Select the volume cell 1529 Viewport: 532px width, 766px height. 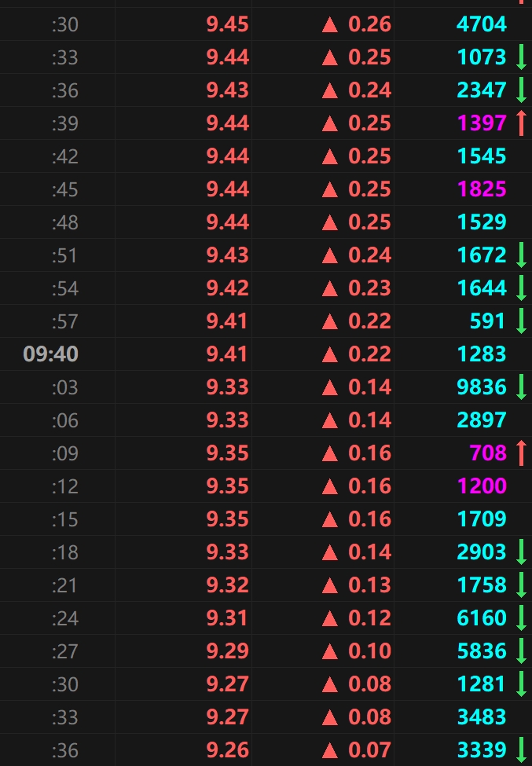[482, 222]
